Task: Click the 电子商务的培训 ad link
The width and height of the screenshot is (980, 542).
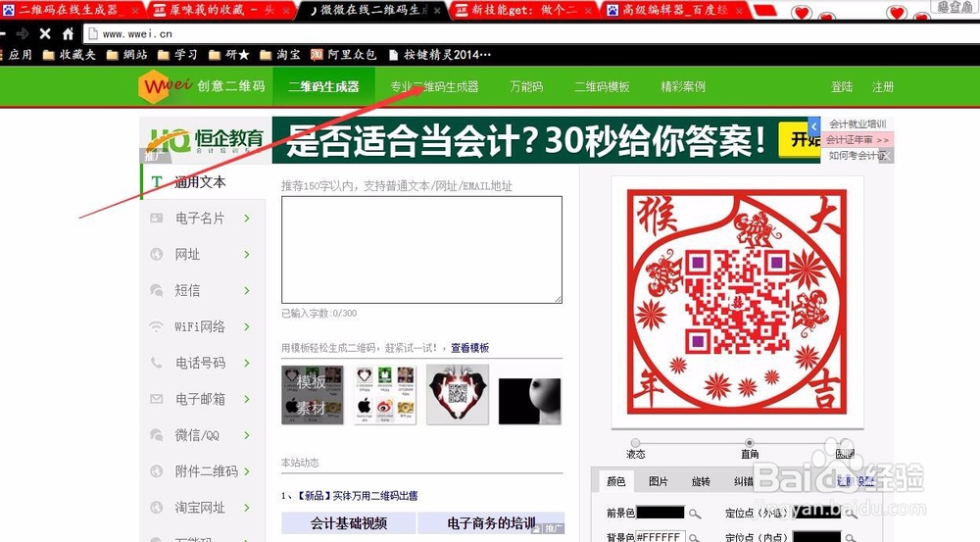Action: click(491, 523)
